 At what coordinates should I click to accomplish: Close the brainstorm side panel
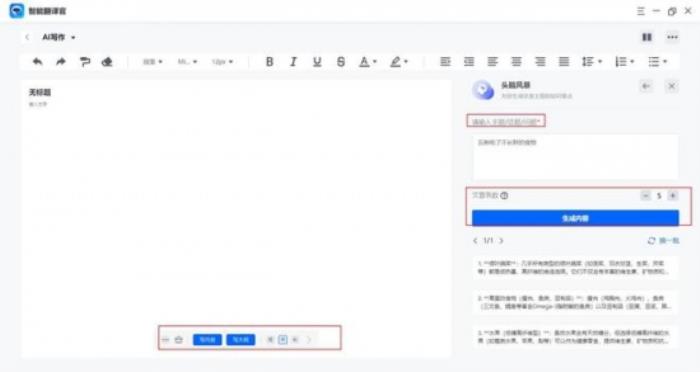pyautogui.click(x=671, y=86)
